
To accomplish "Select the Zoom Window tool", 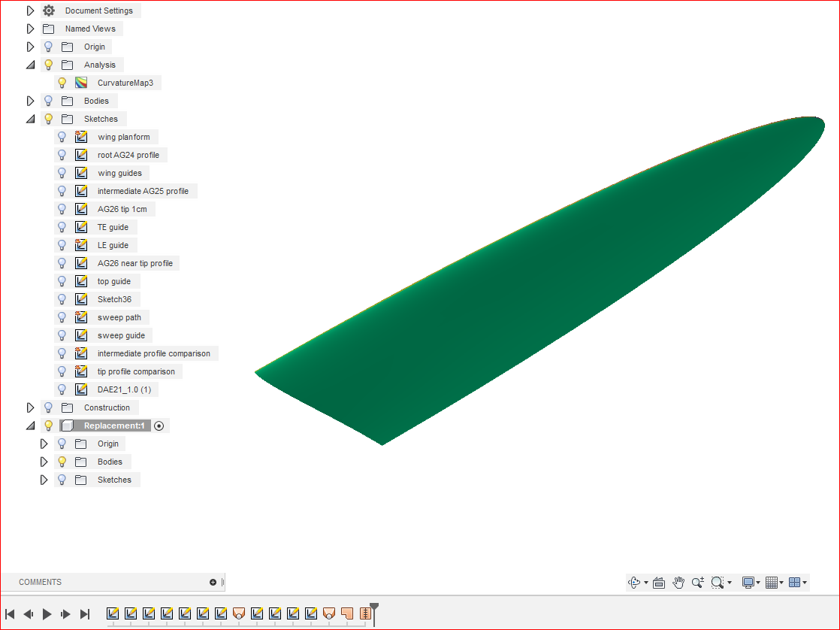I will tap(718, 583).
